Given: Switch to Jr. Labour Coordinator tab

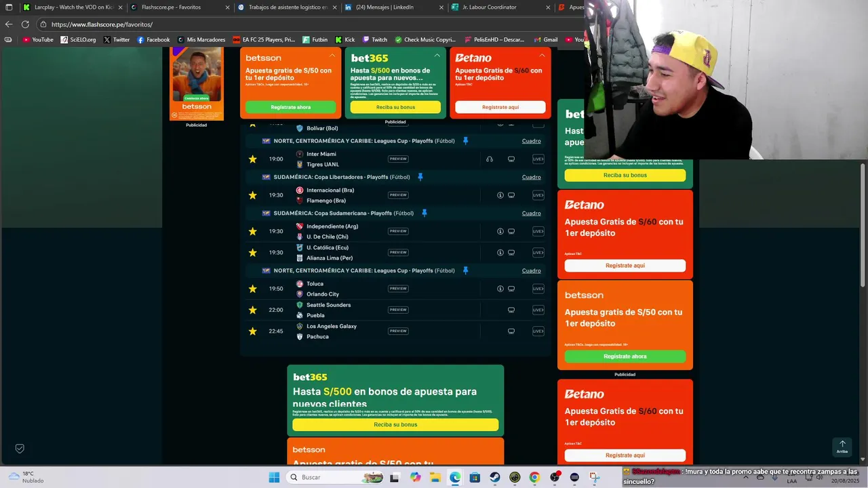Looking at the screenshot, I should pos(501,7).
